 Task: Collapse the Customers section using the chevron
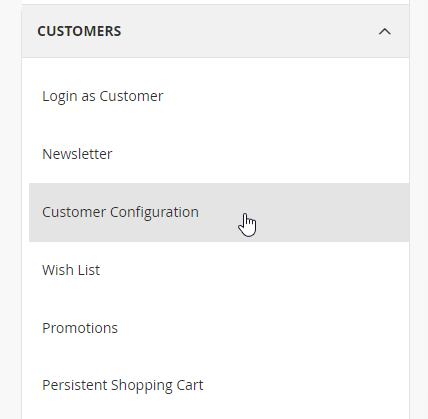pyautogui.click(x=385, y=31)
